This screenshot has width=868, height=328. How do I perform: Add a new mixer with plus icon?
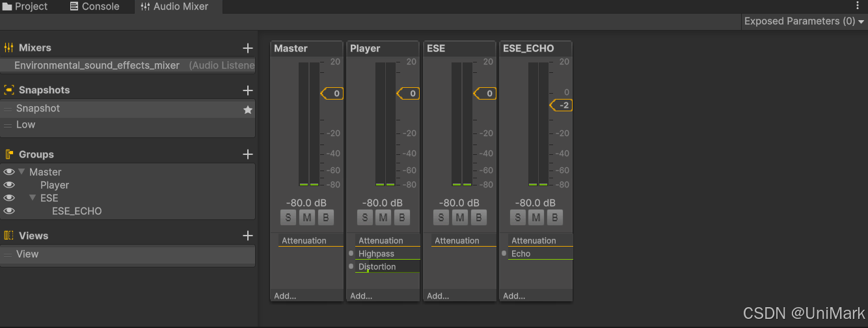pos(247,48)
